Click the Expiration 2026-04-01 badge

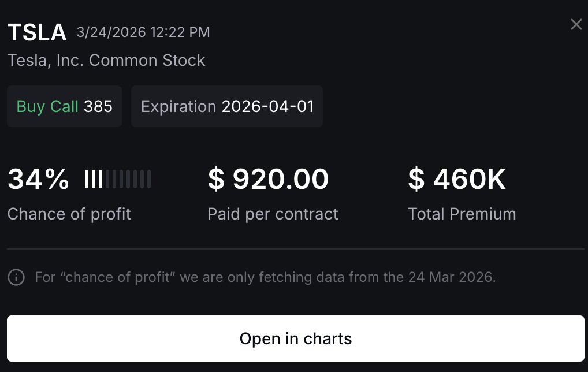226,106
